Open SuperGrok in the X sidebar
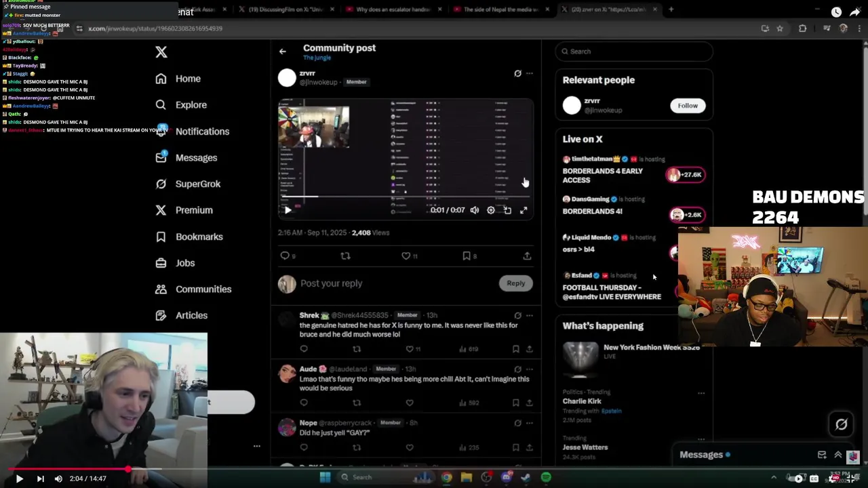The width and height of the screenshot is (868, 488). click(188, 184)
